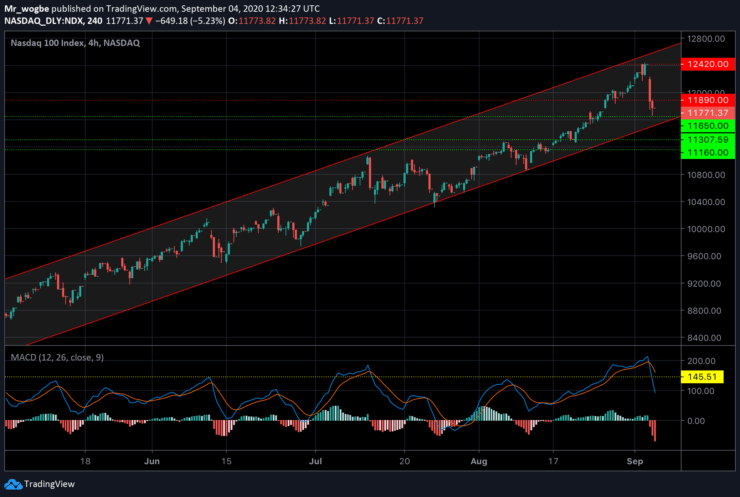This screenshot has width=740, height=497.
Task: Click the 11160.00 green price label
Action: [x=708, y=152]
